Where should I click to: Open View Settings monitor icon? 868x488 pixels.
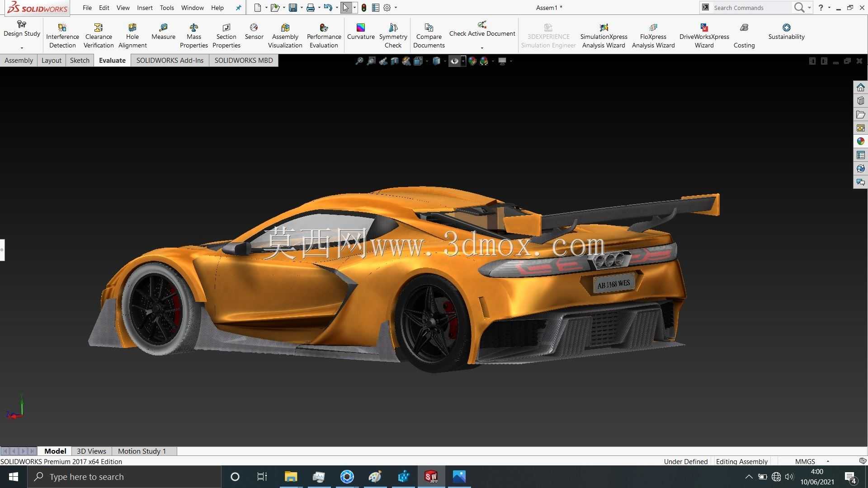tap(502, 61)
